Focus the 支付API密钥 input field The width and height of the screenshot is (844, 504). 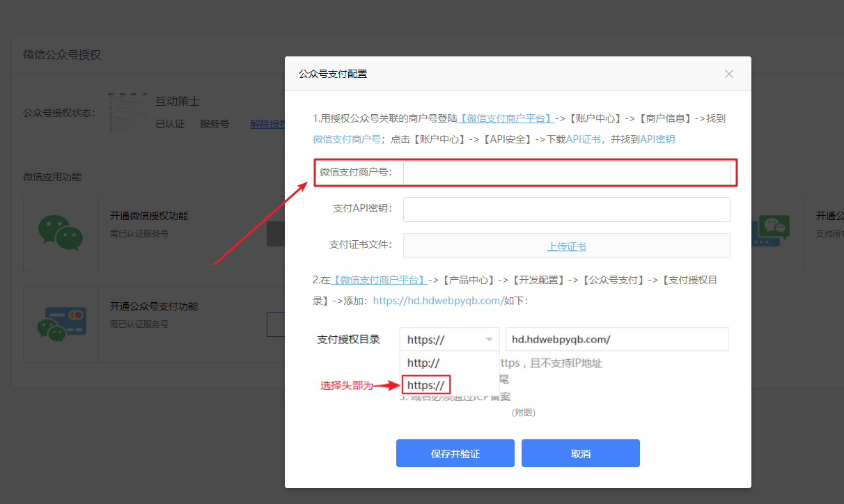(567, 209)
